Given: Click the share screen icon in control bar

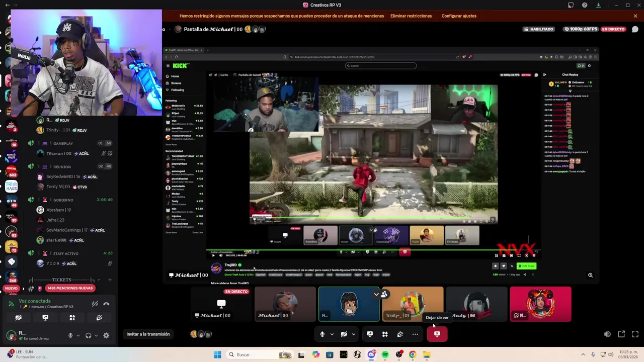Looking at the screenshot, I should coord(370,334).
